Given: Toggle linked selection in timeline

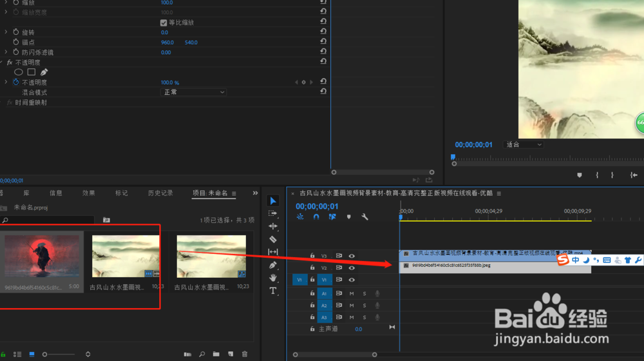Looking at the screenshot, I should (x=332, y=217).
